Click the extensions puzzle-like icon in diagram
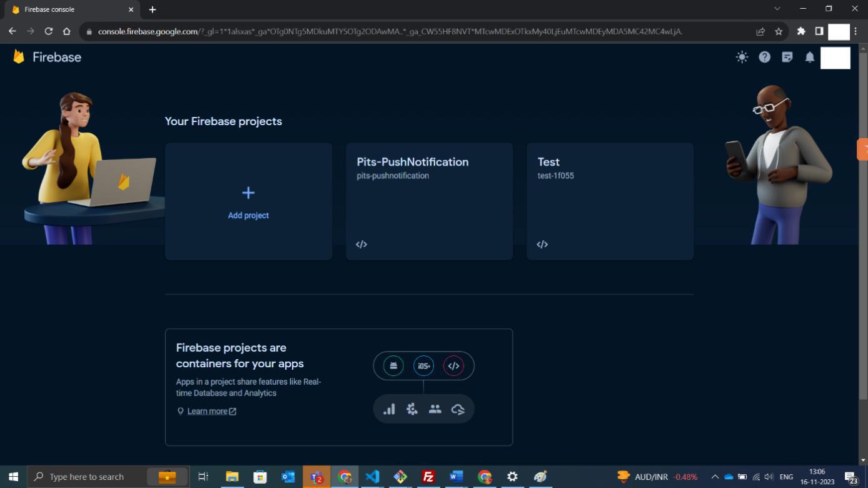This screenshot has width=868, height=488. click(411, 409)
